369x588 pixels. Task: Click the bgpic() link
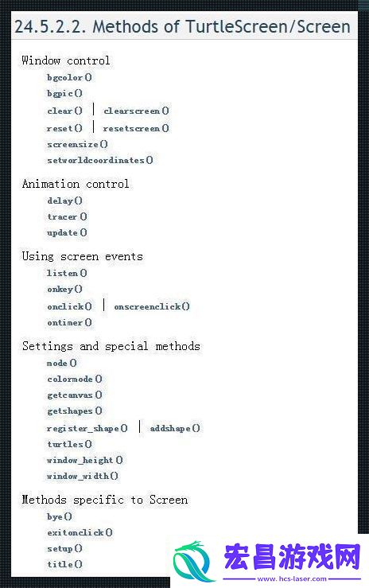[x=64, y=93]
